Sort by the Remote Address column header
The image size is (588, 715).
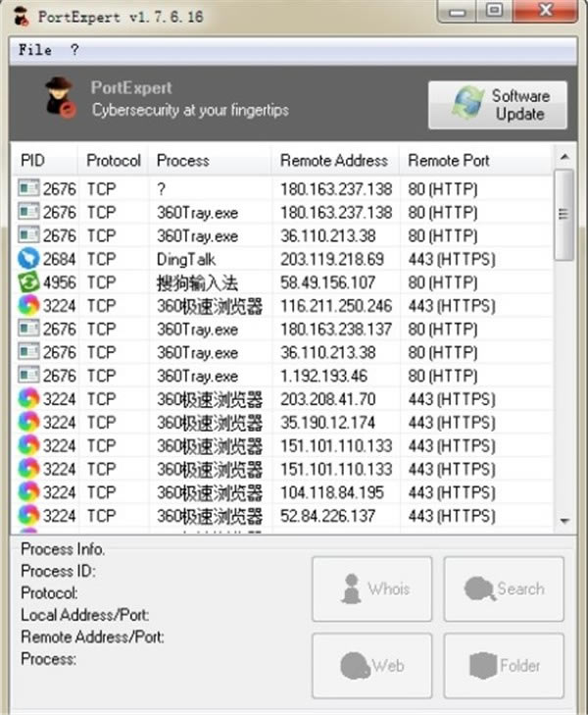tap(335, 161)
